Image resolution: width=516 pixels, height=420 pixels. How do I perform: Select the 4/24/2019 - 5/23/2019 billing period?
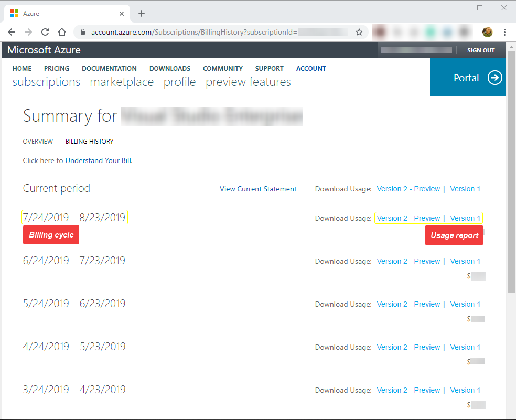(x=74, y=347)
